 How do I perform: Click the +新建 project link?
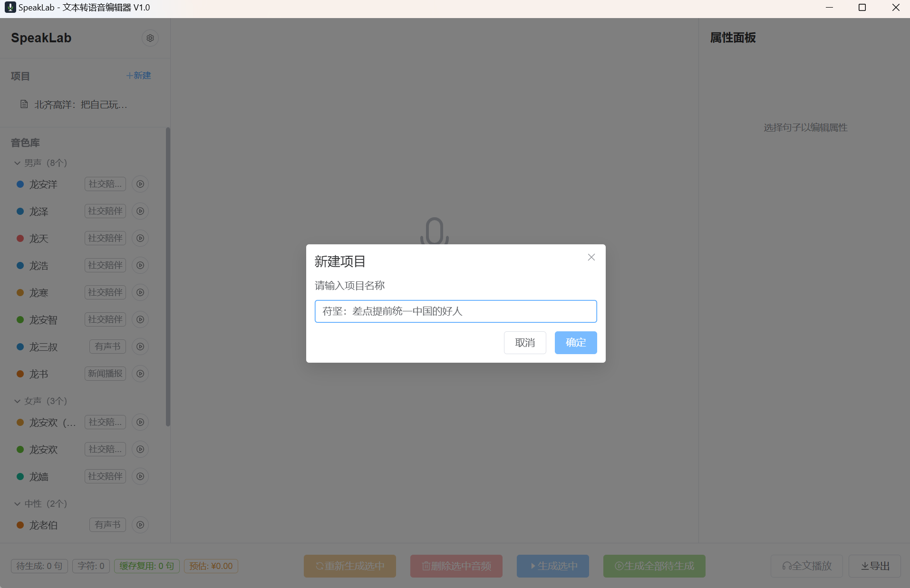tap(138, 76)
